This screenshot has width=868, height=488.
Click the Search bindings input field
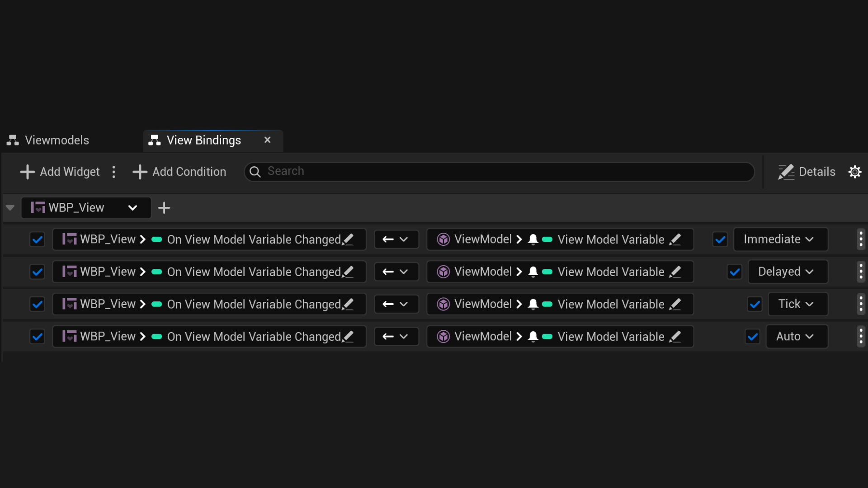[497, 172]
